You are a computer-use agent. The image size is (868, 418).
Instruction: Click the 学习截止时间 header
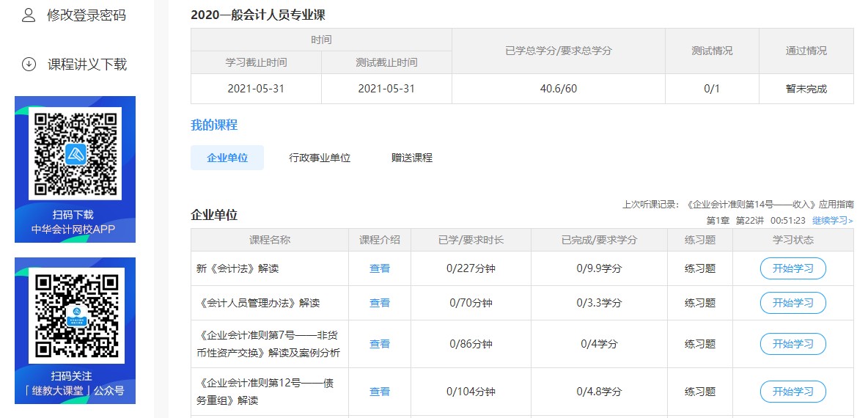point(257,62)
